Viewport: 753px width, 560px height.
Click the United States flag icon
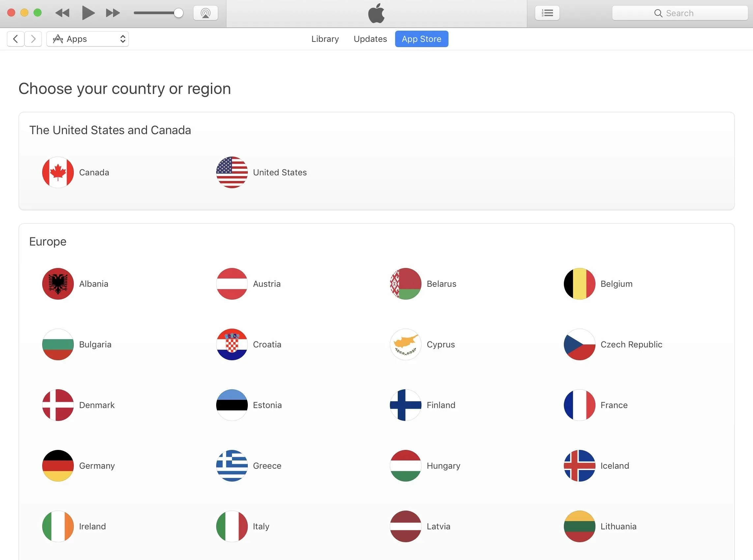(x=231, y=172)
